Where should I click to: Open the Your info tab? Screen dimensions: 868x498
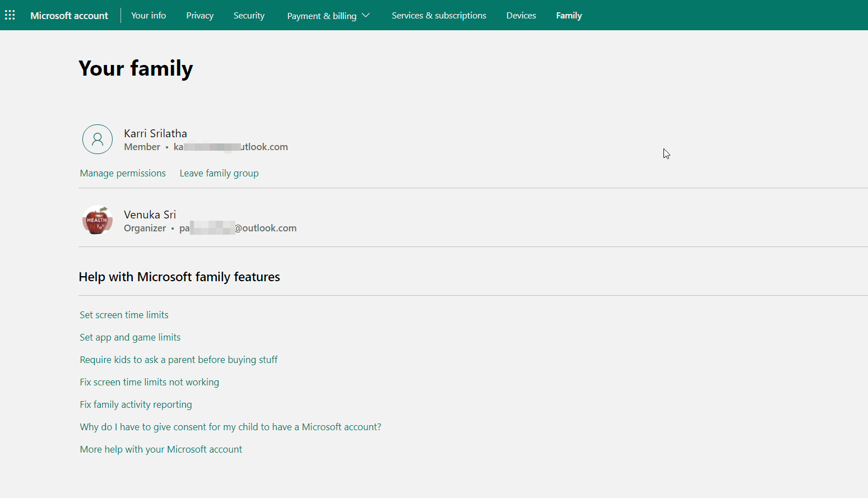[x=148, y=16]
